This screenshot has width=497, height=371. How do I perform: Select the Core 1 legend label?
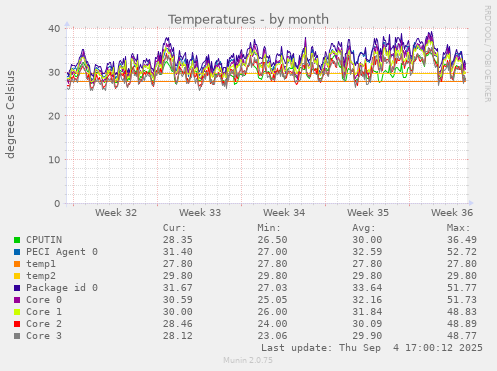44,312
